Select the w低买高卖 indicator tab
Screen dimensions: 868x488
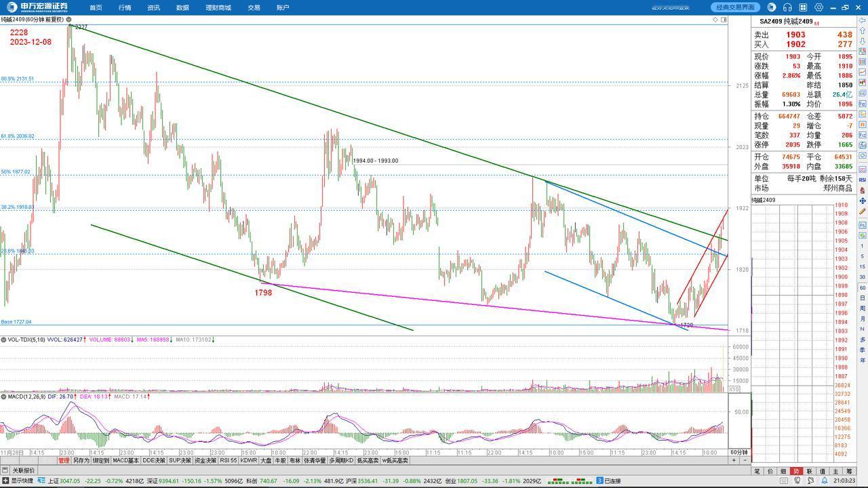[x=395, y=460]
